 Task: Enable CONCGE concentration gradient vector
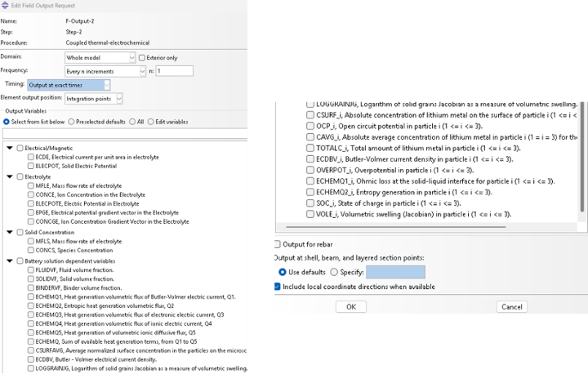coord(31,221)
